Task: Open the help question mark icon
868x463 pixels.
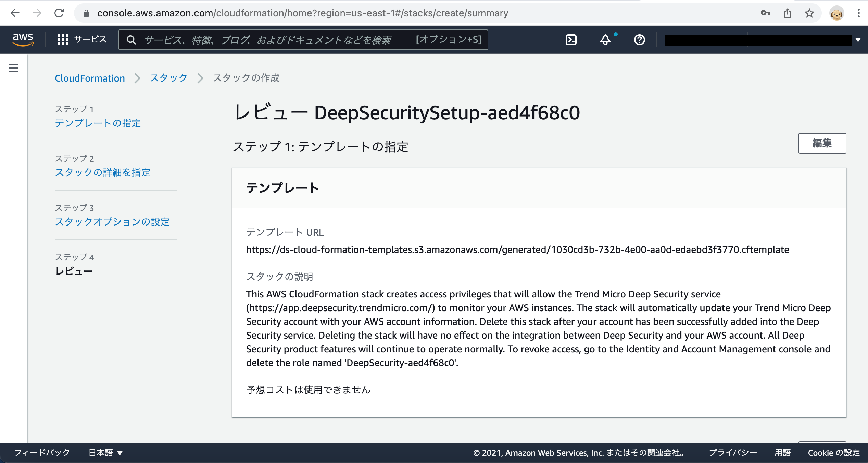Action: pos(639,40)
